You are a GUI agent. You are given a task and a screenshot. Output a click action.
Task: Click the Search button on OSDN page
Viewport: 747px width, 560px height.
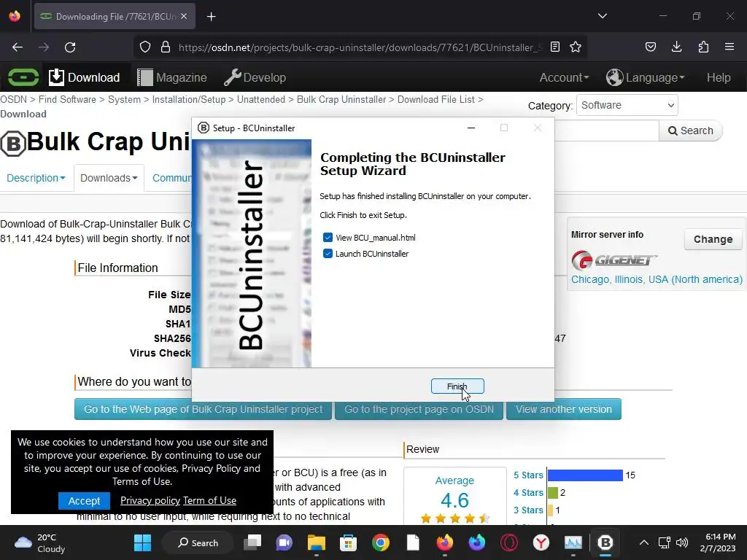point(690,131)
